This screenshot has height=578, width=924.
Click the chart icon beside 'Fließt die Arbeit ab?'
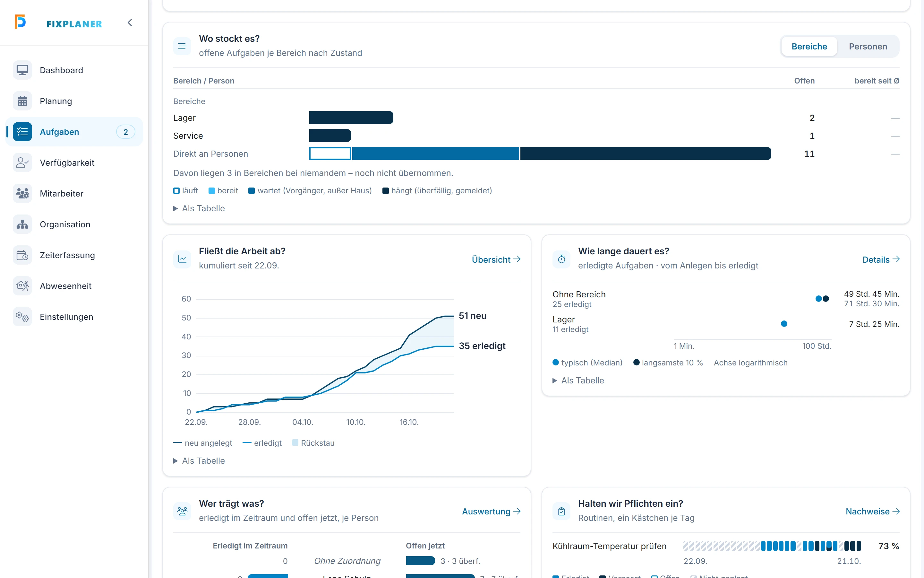pyautogui.click(x=182, y=259)
